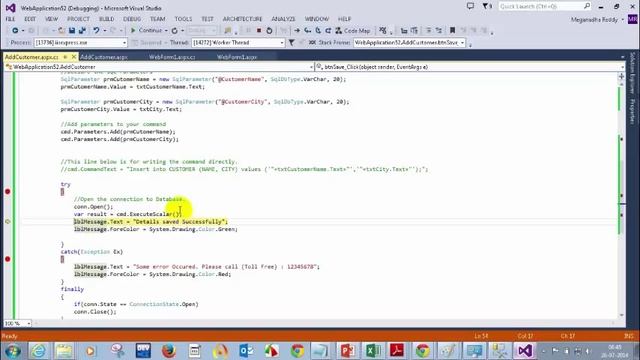The width and height of the screenshot is (640, 360).
Task: Open the TEAM menu
Action: point(158,19)
